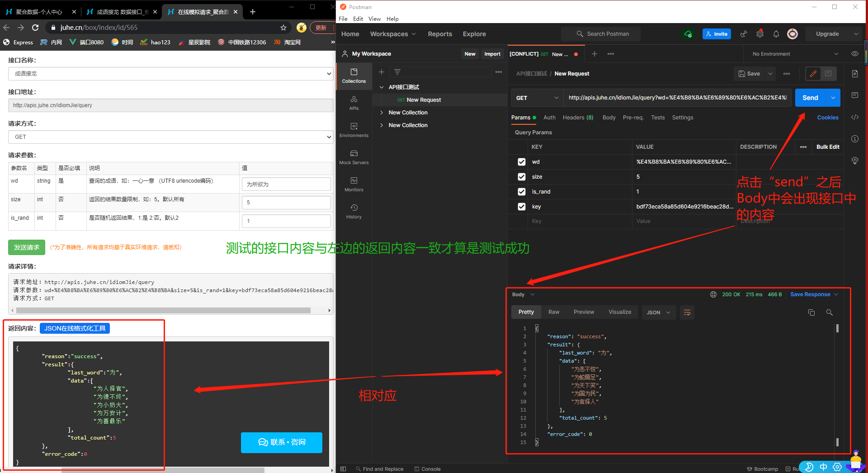Open Environments sidebar section
Viewport: 868px width, 473px height.
[354, 130]
